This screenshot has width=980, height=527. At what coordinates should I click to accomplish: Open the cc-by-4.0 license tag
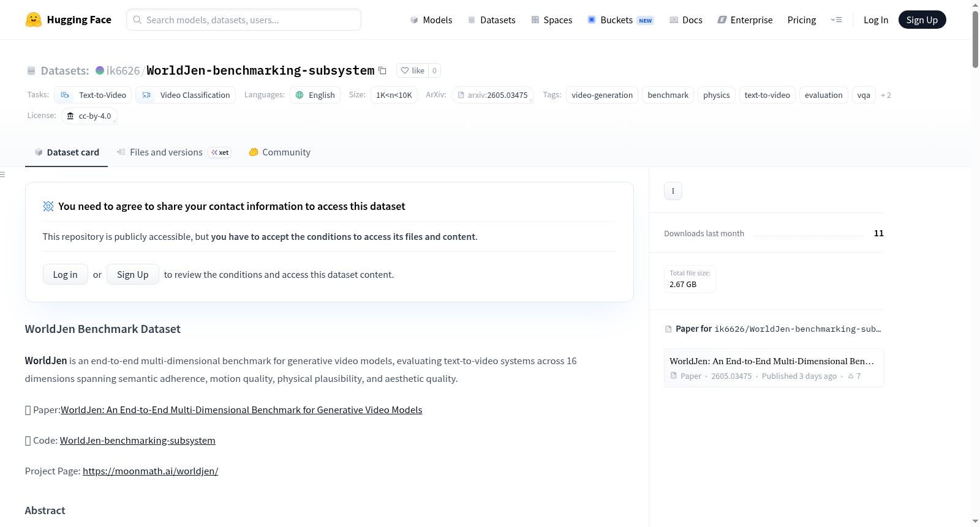[x=89, y=116]
